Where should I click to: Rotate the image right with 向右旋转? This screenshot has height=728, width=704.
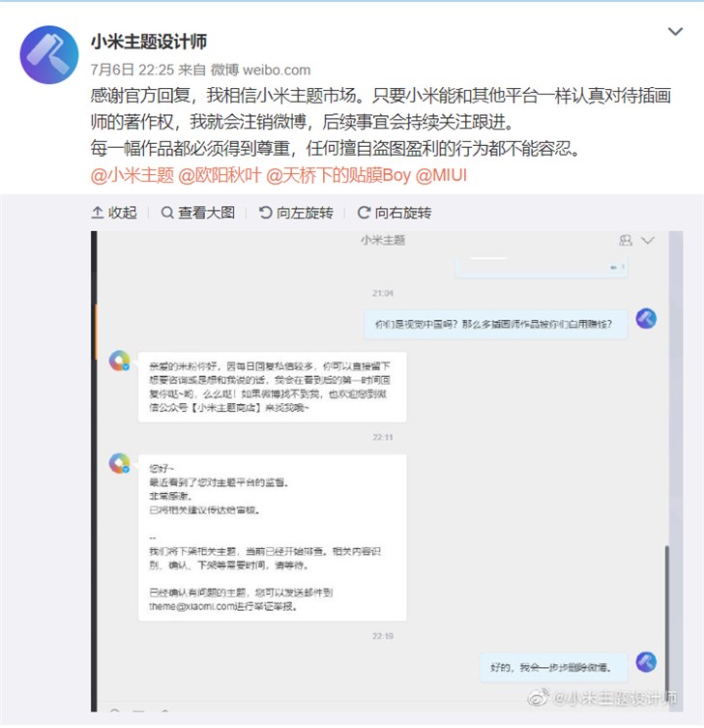tap(395, 213)
